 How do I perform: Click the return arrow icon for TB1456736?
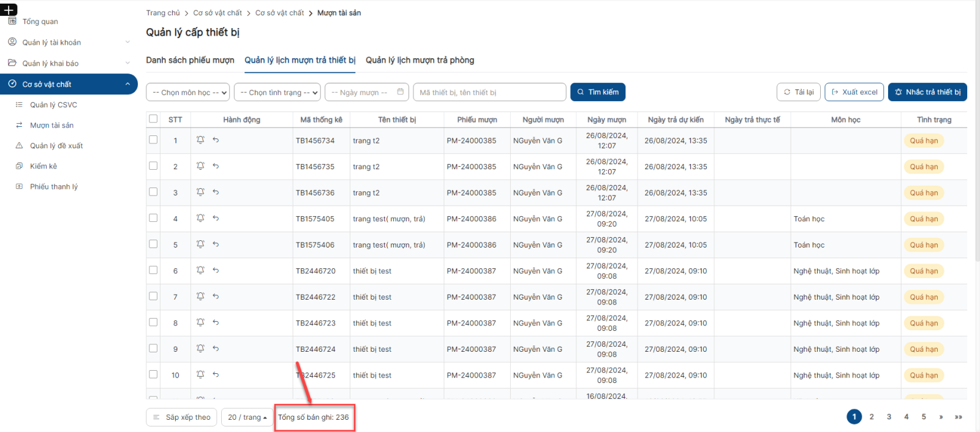pos(216,192)
